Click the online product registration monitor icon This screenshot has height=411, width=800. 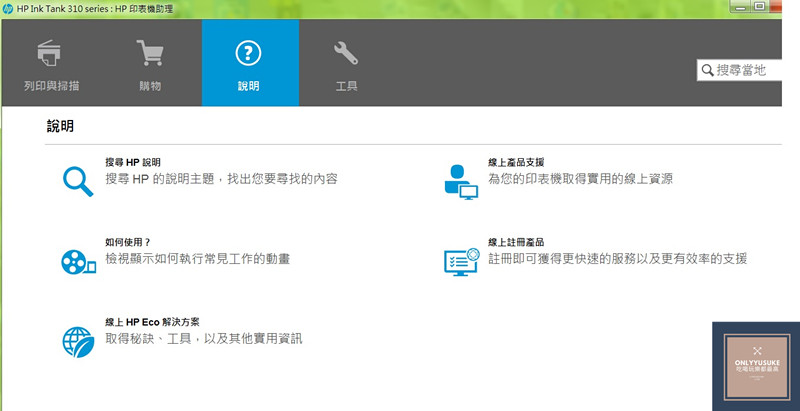pyautogui.click(x=462, y=262)
